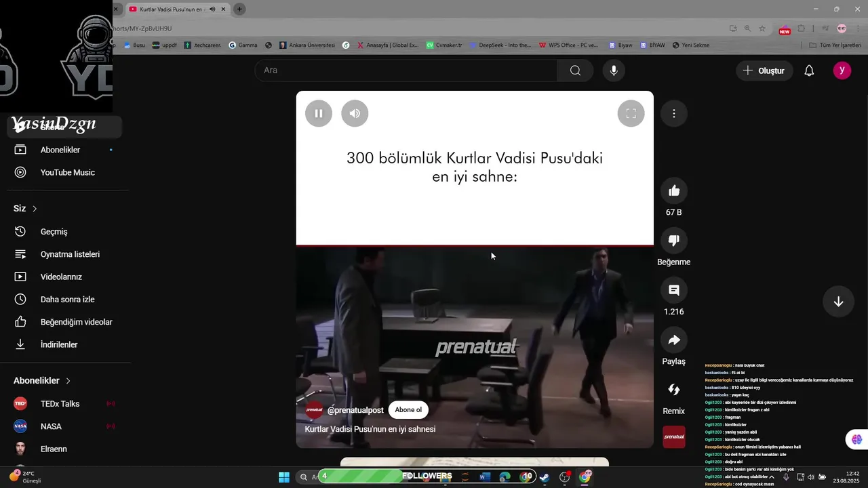Expand the Abonelikler section header
Image resolution: width=868 pixels, height=488 pixels.
coord(42,381)
